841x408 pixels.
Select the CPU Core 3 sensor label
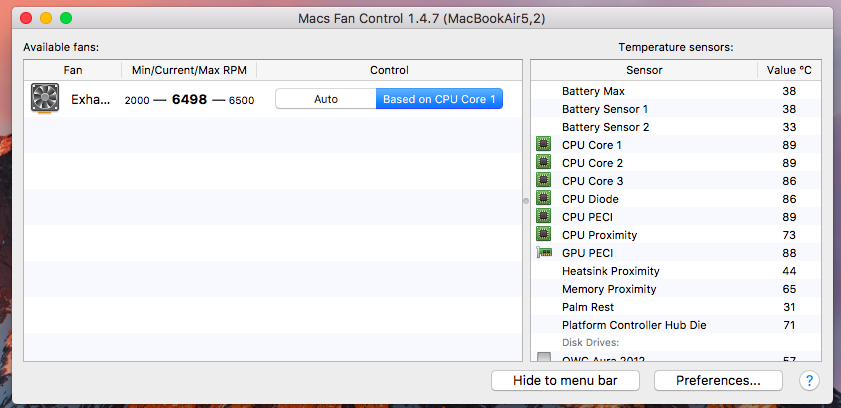click(x=592, y=181)
